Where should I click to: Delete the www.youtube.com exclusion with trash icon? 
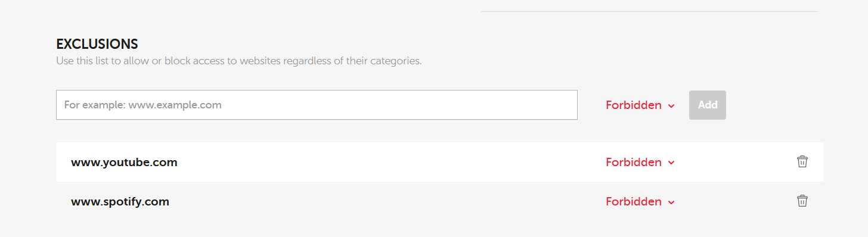[x=802, y=161]
